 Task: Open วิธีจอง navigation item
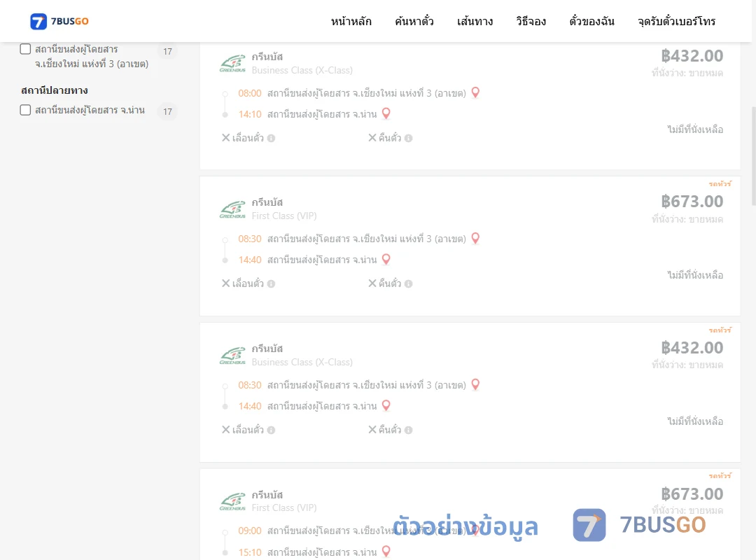point(531,22)
